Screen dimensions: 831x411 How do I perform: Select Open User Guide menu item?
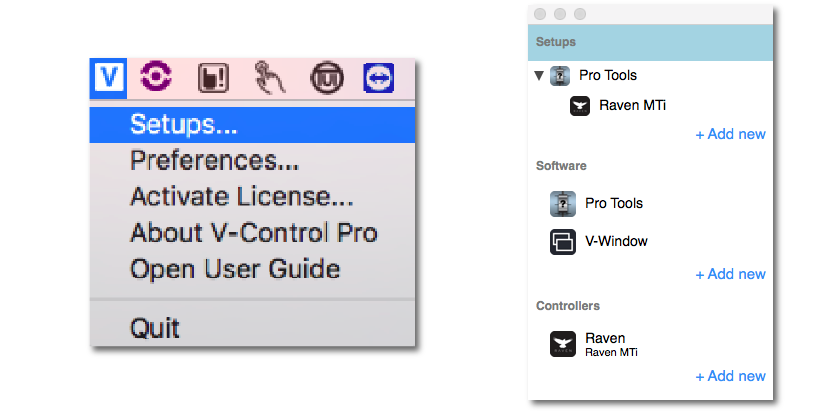point(235,269)
